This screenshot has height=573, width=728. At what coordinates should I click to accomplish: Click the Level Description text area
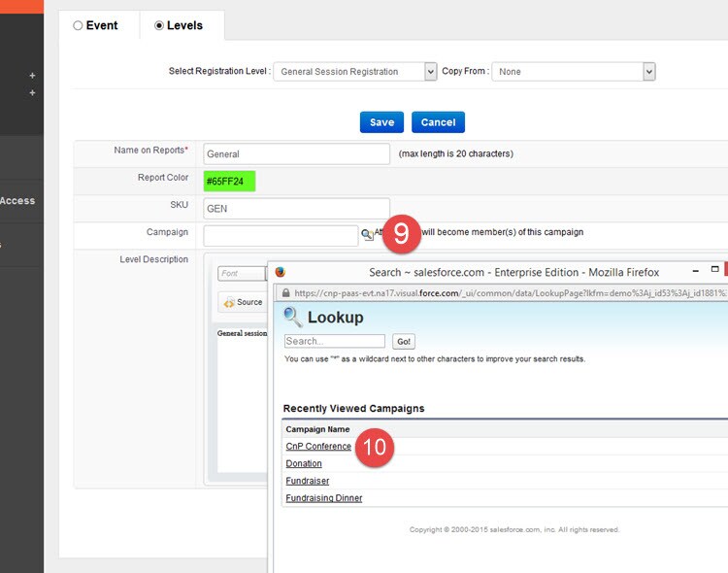coord(242,400)
